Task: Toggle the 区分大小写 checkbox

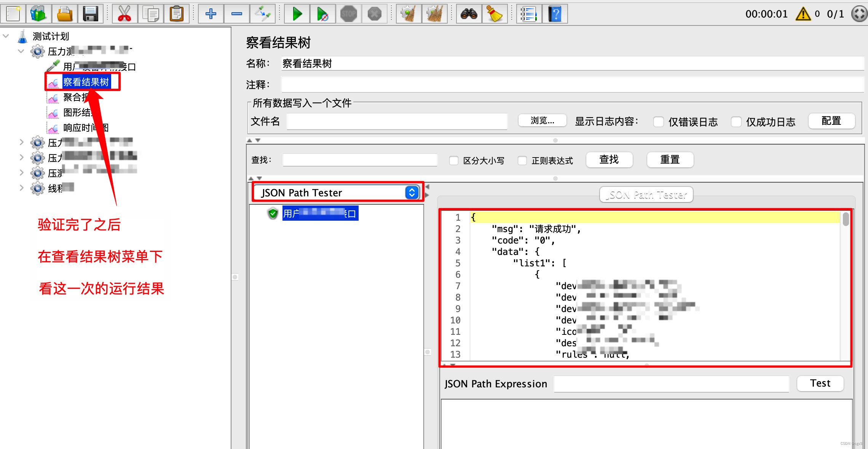Action: click(454, 161)
